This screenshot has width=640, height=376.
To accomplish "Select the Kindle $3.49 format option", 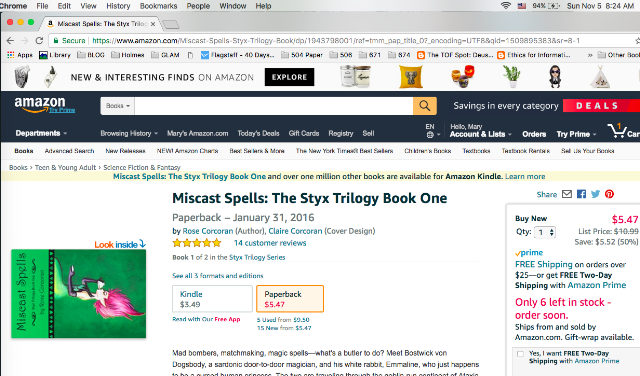I will click(212, 299).
